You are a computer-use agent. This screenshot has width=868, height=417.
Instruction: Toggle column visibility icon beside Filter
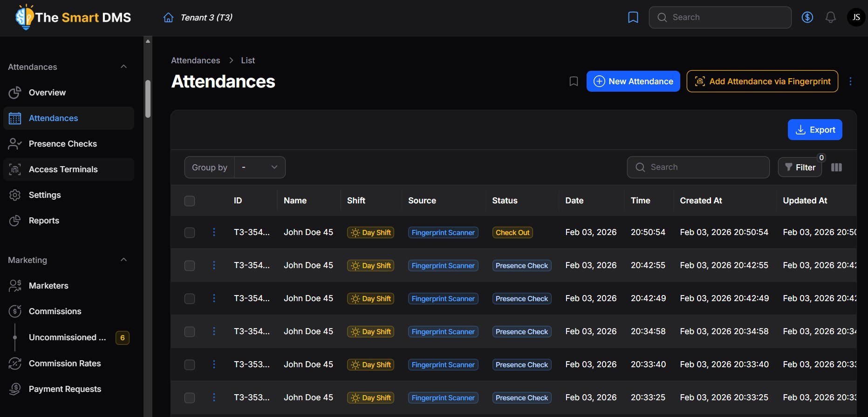coord(836,168)
